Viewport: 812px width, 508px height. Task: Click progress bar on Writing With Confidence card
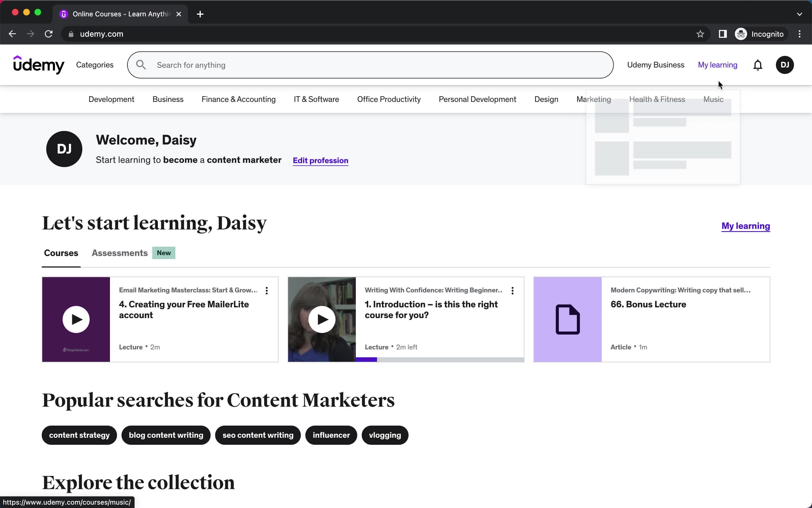(x=440, y=360)
